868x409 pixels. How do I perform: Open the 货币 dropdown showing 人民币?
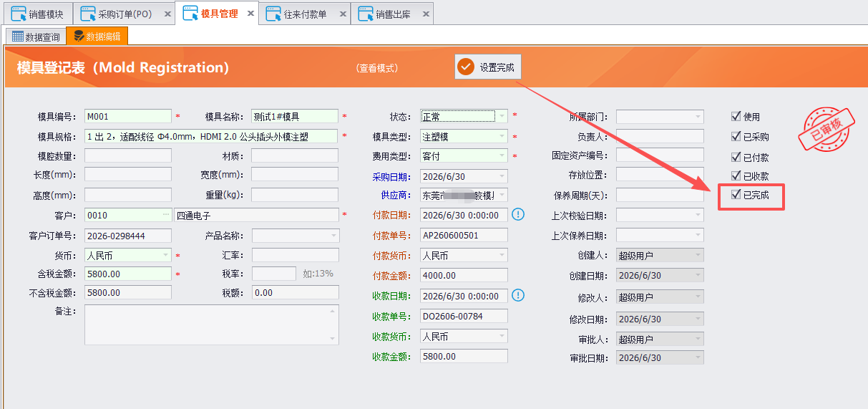(166, 255)
